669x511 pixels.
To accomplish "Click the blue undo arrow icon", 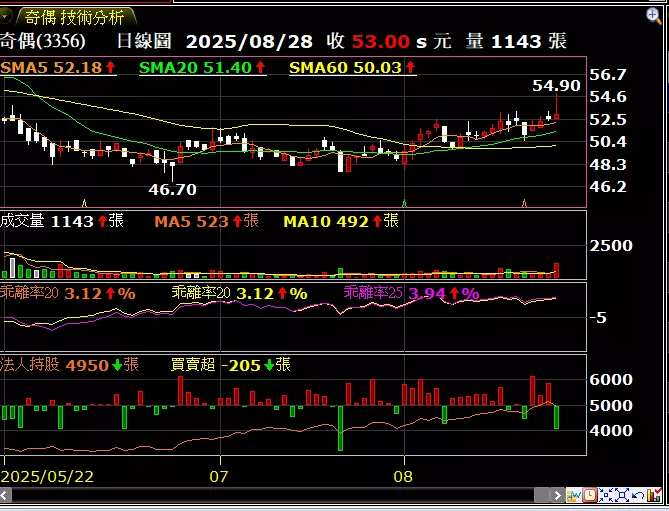I will click(637, 495).
